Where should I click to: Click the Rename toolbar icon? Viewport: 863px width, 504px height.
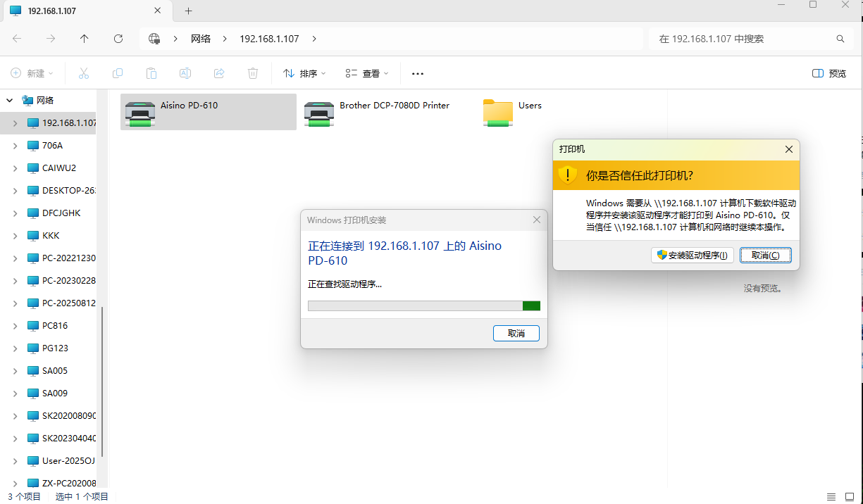click(185, 73)
